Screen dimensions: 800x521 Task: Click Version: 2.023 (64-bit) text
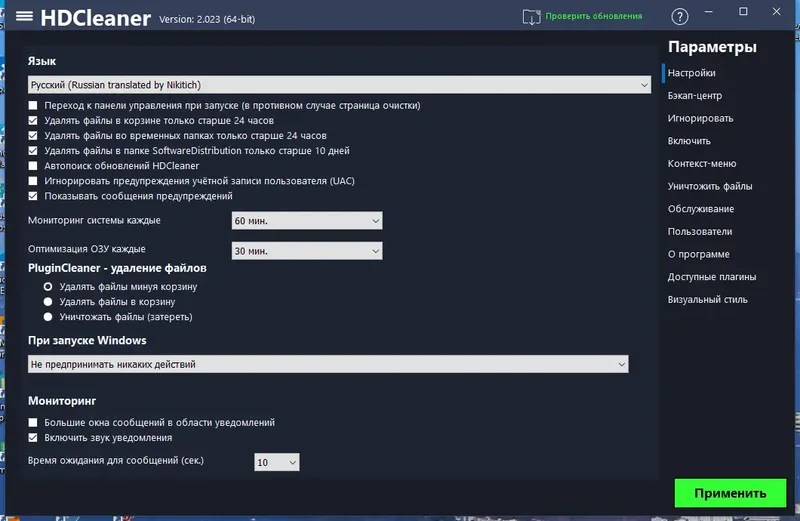[207, 19]
